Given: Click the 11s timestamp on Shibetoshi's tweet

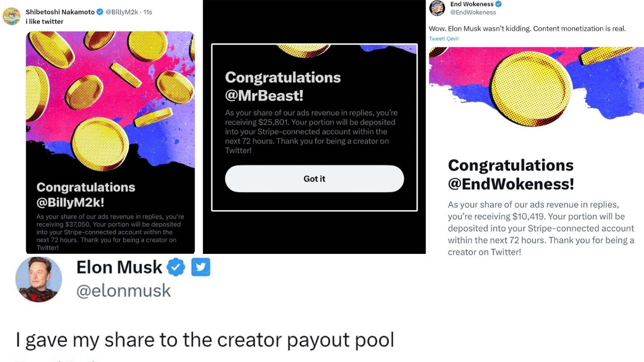Looking at the screenshot, I should click(x=148, y=12).
